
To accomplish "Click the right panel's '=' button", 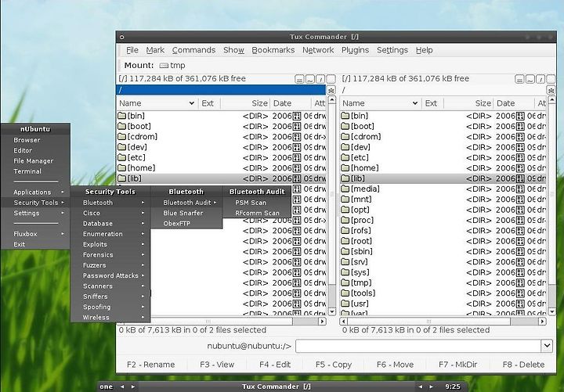I will point(519,79).
